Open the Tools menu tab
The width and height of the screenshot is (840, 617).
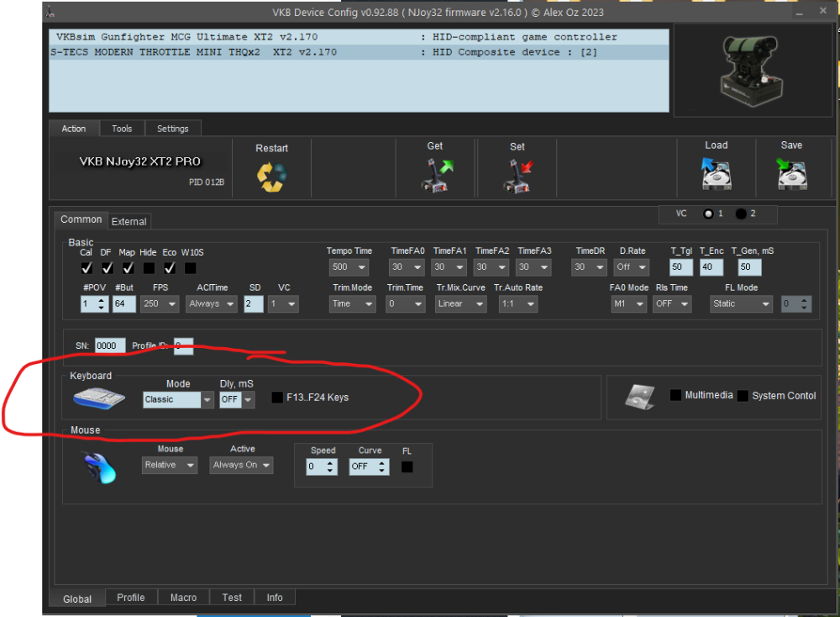(x=121, y=128)
